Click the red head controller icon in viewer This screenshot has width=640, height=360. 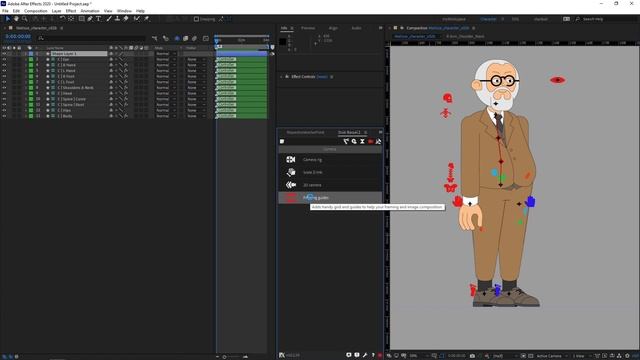(x=448, y=98)
